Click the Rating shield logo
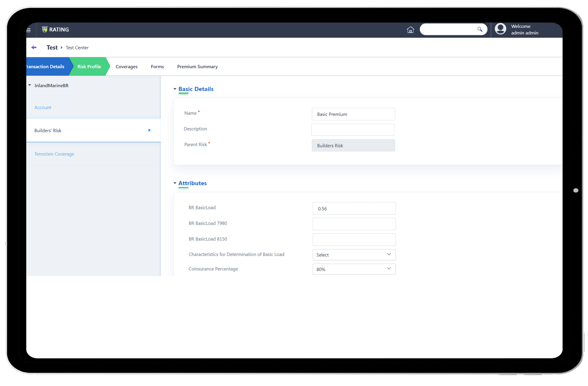 coord(44,29)
